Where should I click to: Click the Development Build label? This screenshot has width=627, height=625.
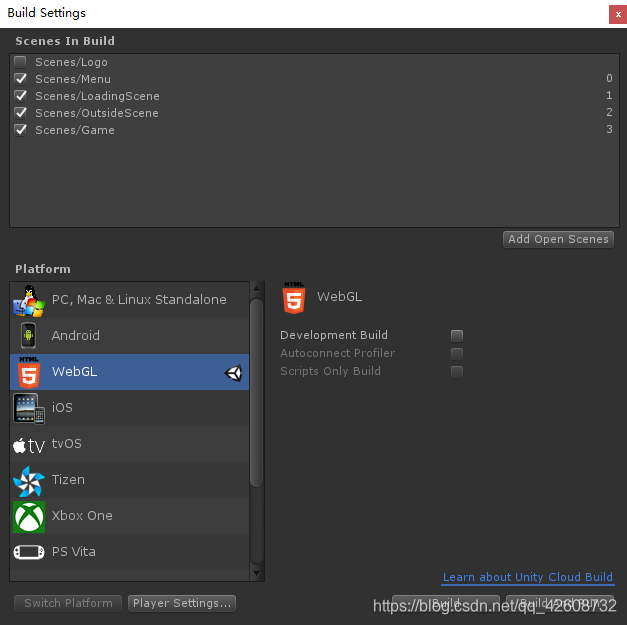(334, 335)
